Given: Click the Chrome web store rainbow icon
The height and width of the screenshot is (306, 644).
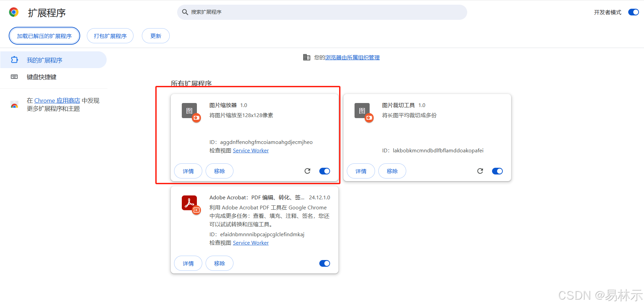Looking at the screenshot, I should [14, 105].
